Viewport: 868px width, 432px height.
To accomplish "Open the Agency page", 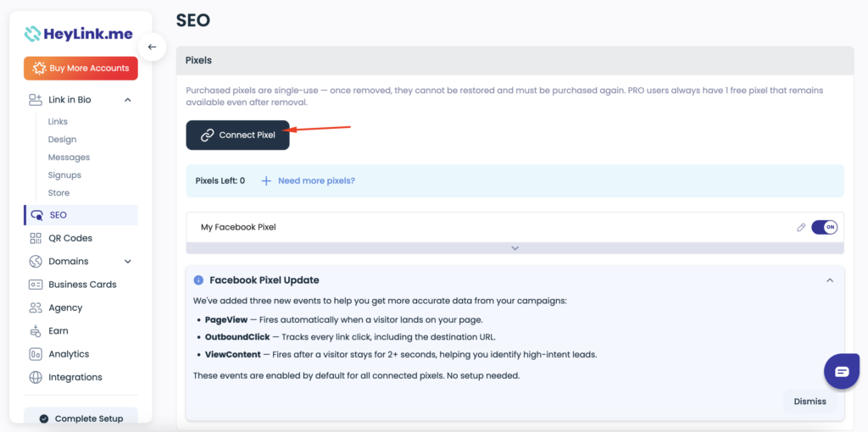I will [65, 307].
